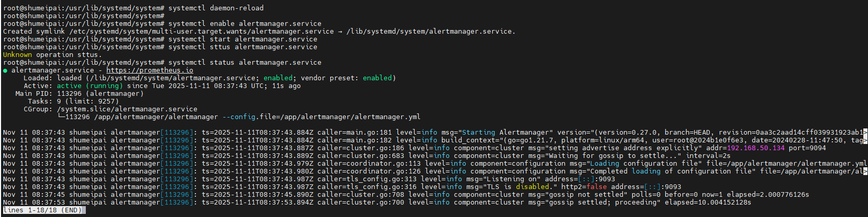The image size is (868, 217).
Task: Click the 'vendor preset:' text
Action: tap(330, 78)
